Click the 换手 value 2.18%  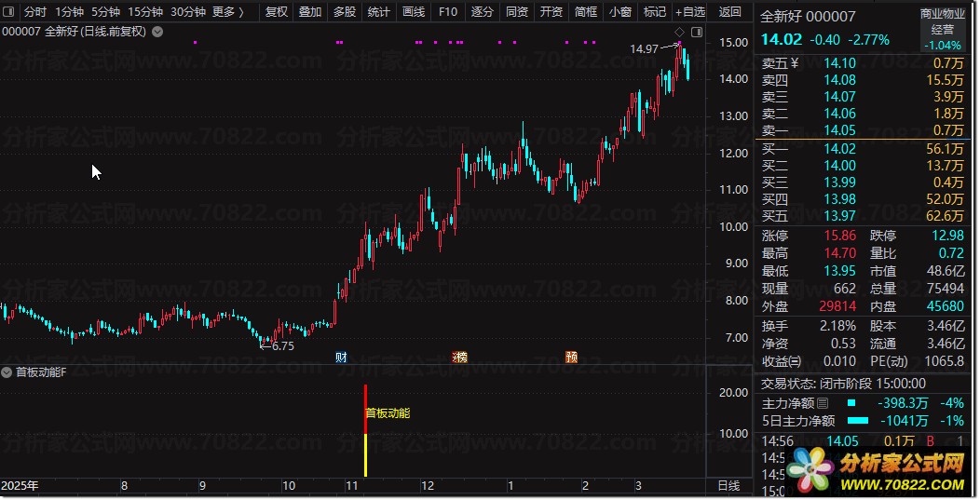[x=837, y=326]
